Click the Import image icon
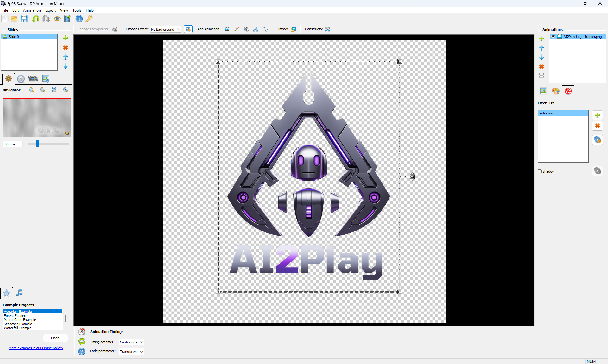Image resolution: width=608 pixels, height=364 pixels. coord(293,29)
